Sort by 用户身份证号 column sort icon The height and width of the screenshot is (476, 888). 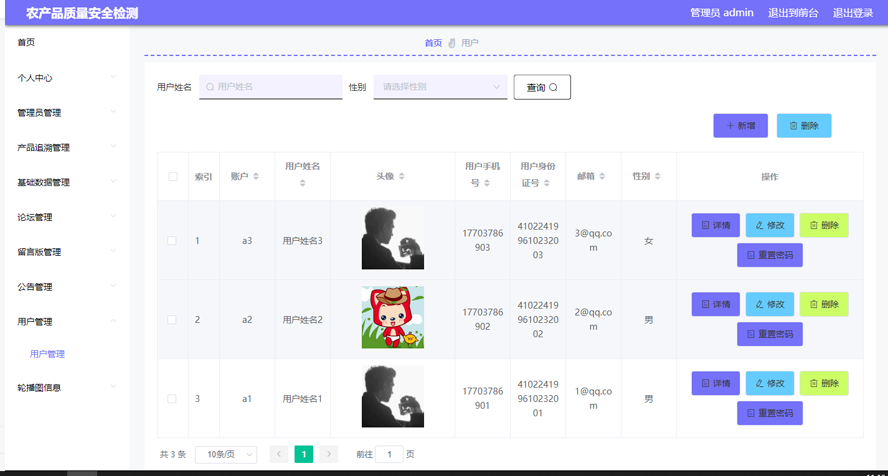[x=547, y=183]
